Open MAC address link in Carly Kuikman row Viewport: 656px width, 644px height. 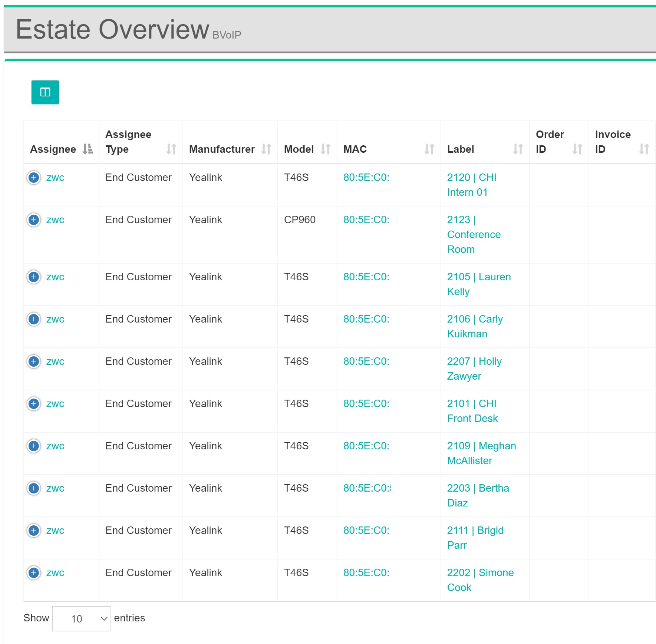pyautogui.click(x=366, y=319)
